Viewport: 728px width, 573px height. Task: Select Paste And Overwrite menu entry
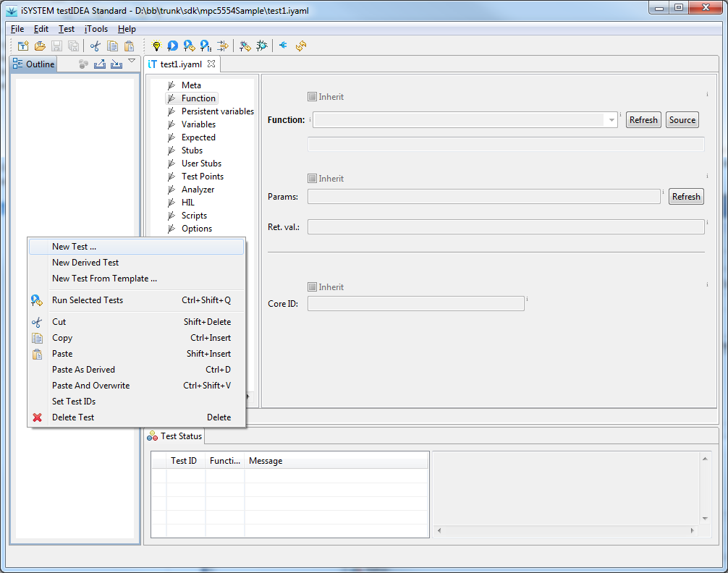coord(136,386)
